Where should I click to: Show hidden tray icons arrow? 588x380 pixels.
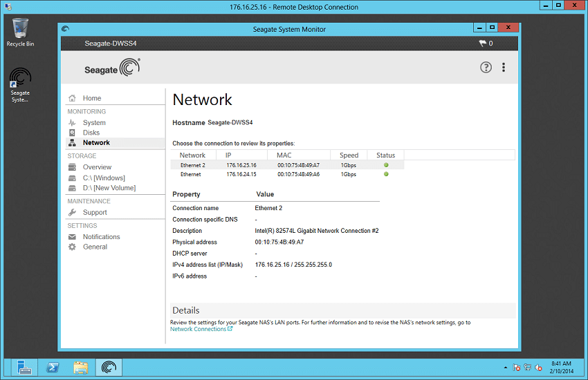click(x=506, y=368)
